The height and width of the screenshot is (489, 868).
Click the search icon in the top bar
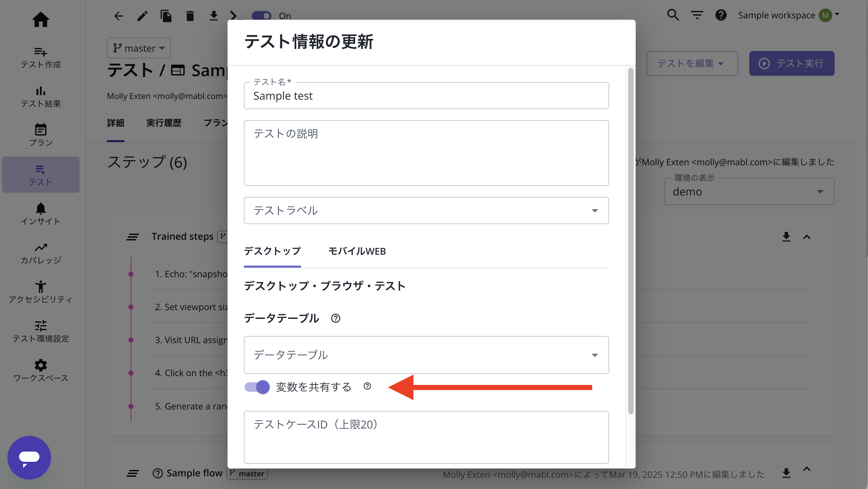tap(673, 15)
